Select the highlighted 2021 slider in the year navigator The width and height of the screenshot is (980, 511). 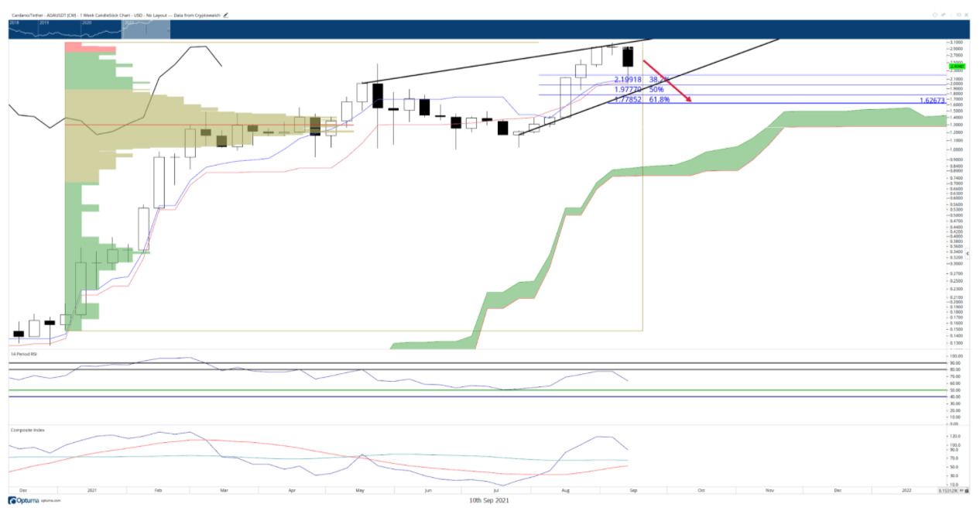click(147, 28)
